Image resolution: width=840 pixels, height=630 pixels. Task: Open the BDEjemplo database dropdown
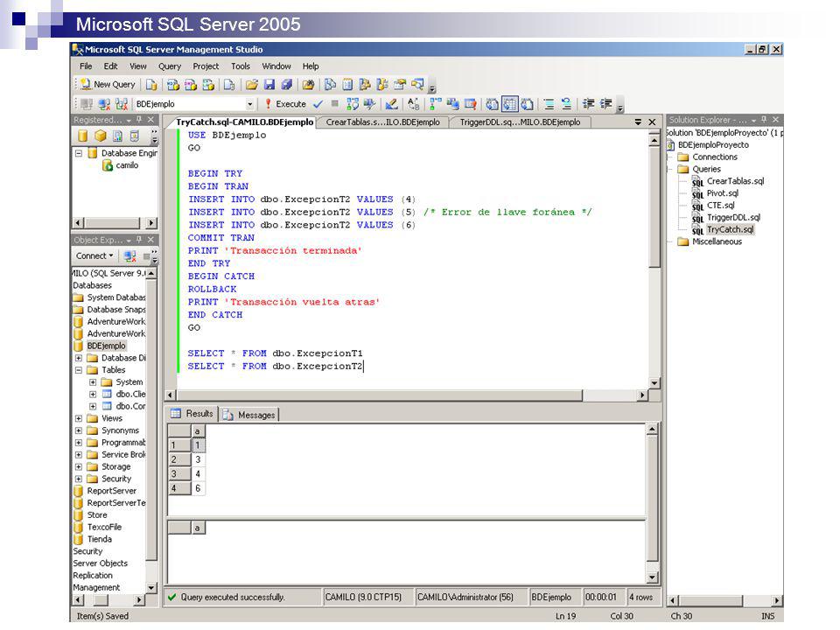tap(249, 104)
